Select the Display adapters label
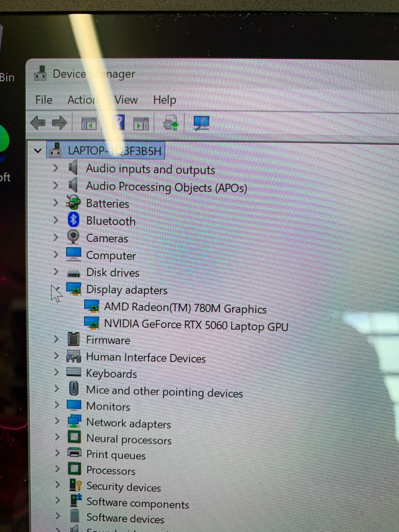This screenshot has width=399, height=532. 127,290
